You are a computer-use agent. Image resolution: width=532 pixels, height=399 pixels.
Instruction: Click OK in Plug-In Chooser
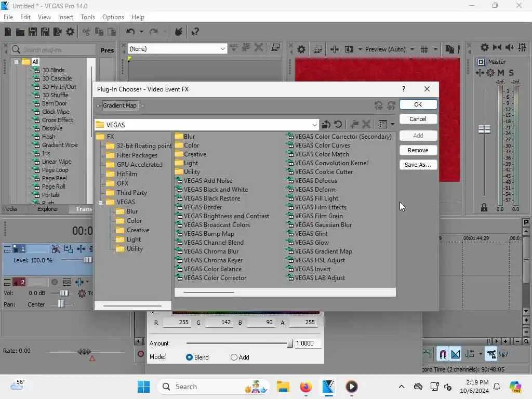(x=418, y=104)
